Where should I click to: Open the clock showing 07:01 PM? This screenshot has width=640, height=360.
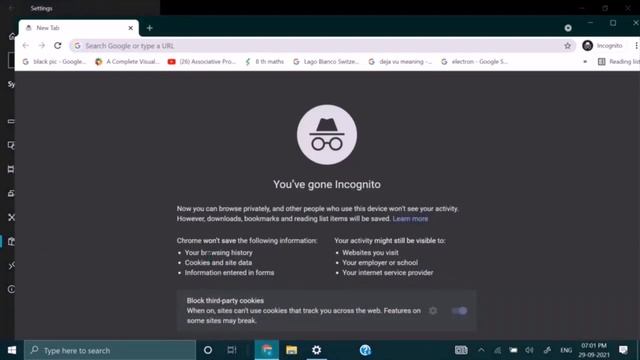tap(594, 350)
